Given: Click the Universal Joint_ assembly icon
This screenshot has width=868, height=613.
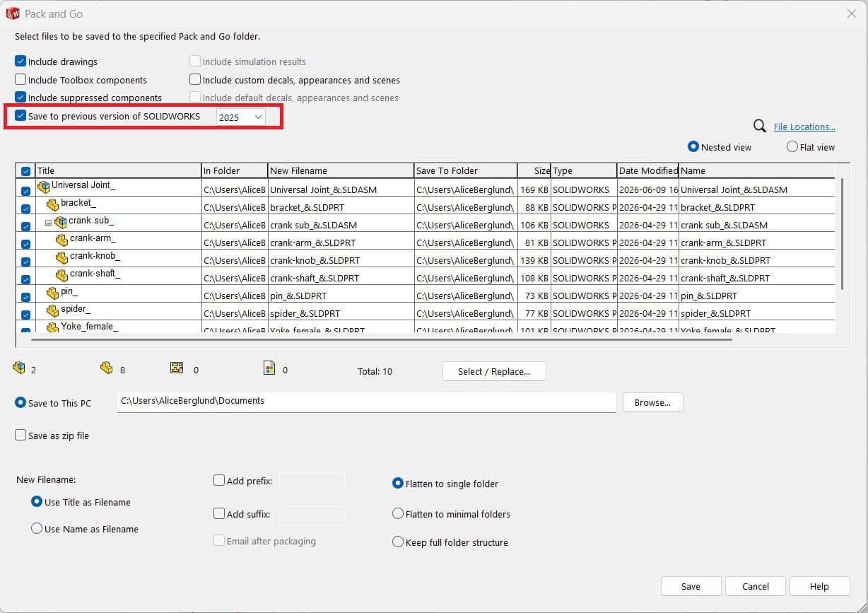Looking at the screenshot, I should pos(44,187).
